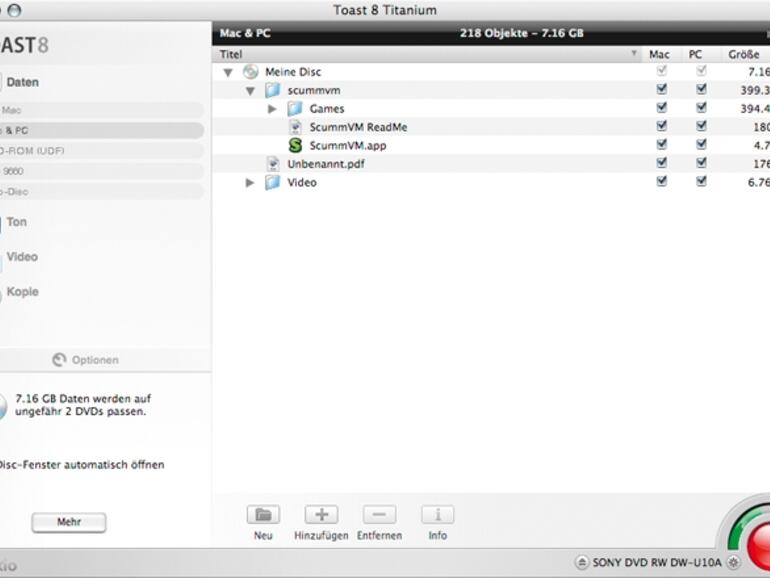This screenshot has height=578, width=770.
Task: Toggle PC checkbox for Games
Action: pos(701,108)
